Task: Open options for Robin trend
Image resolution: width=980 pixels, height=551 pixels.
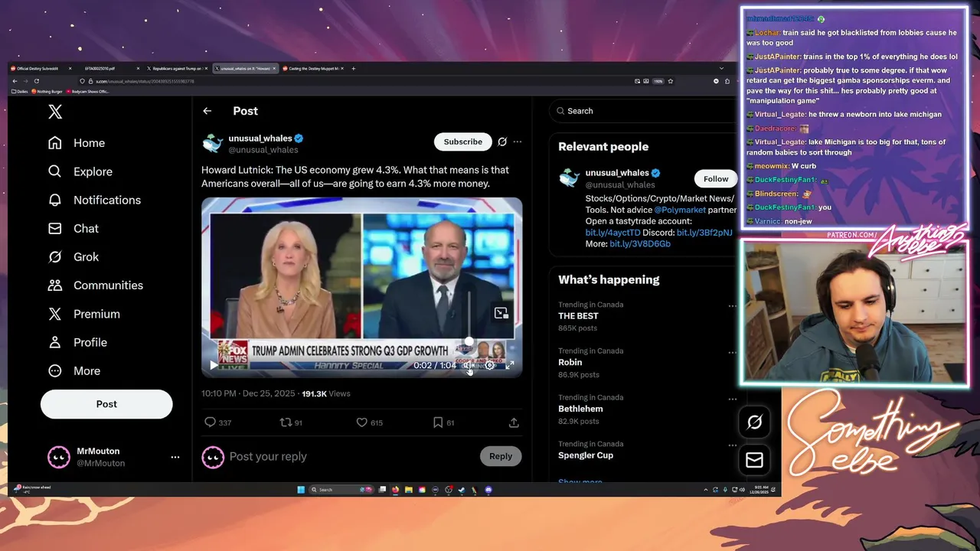Action: tap(732, 352)
